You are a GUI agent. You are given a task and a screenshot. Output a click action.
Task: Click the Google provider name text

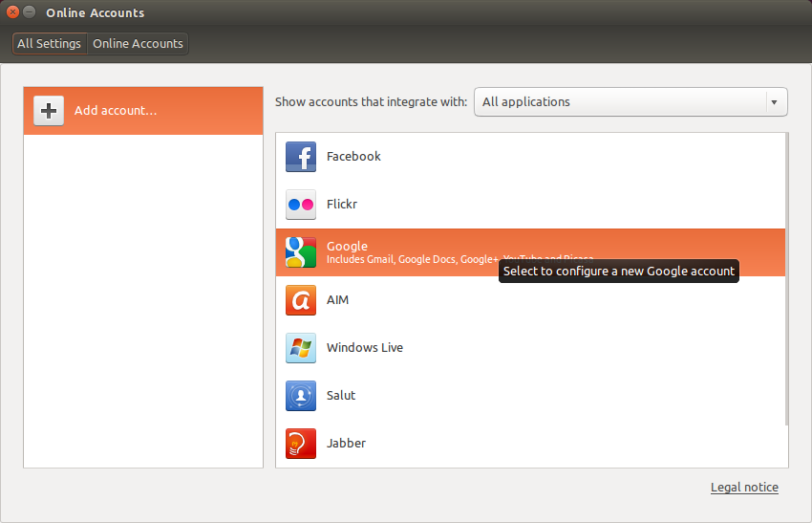347,247
